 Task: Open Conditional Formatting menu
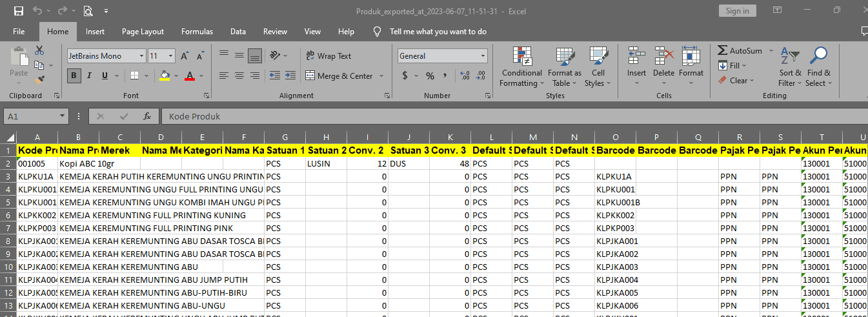[x=522, y=66]
